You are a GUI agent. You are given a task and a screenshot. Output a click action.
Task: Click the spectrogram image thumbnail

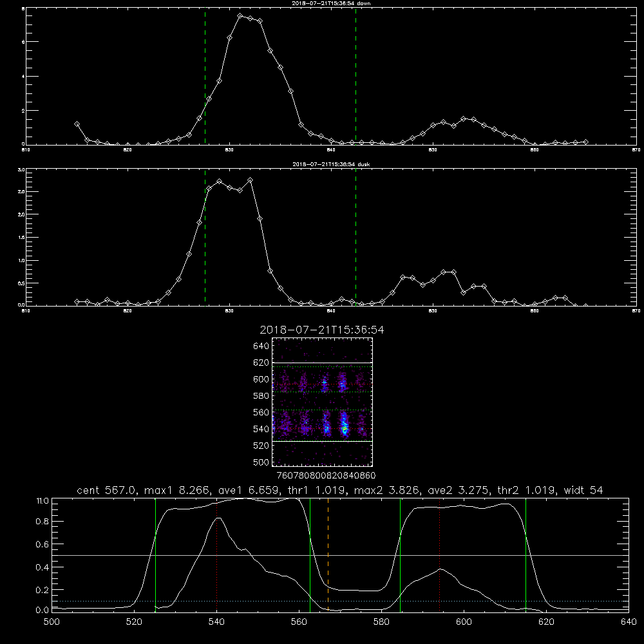(x=322, y=402)
